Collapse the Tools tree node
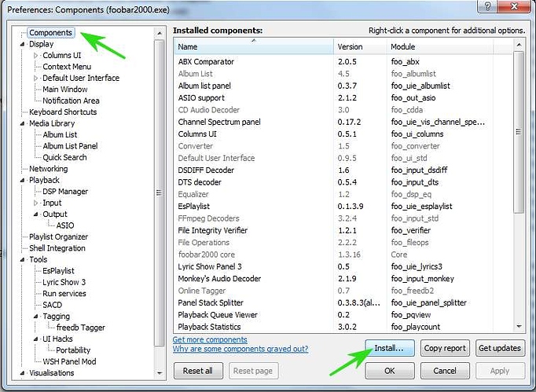 coord(23,260)
